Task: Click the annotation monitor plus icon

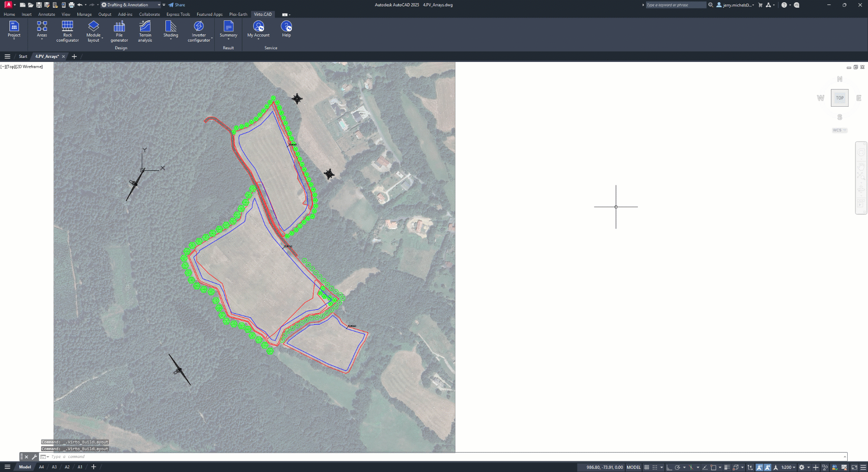Action: click(x=816, y=467)
